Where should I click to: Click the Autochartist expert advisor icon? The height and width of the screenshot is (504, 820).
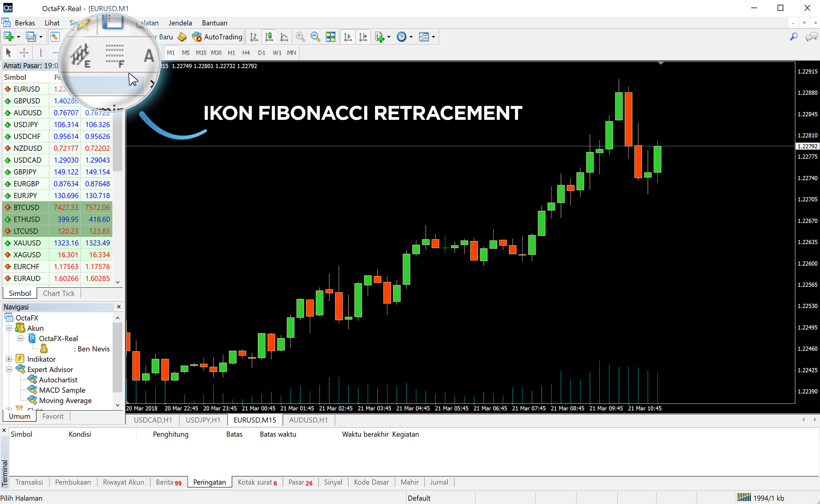click(32, 379)
